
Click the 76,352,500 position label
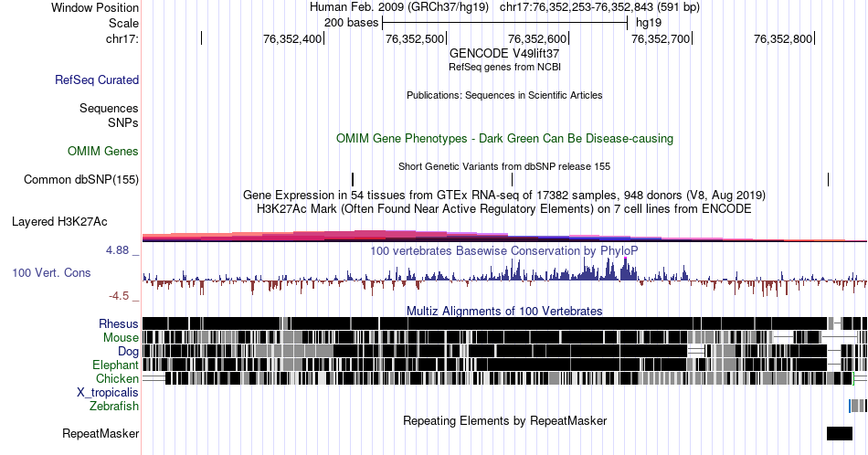coord(415,38)
